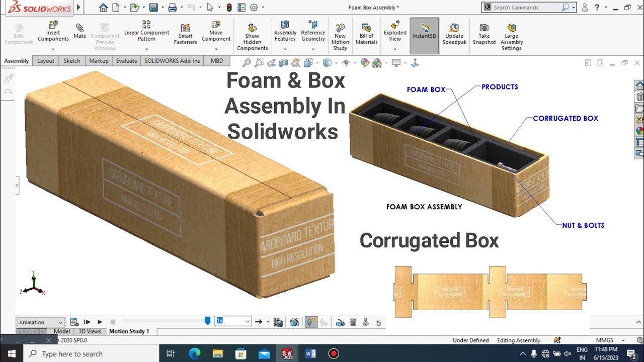
Task: Click Take Snapshot camera tool
Action: point(484,34)
